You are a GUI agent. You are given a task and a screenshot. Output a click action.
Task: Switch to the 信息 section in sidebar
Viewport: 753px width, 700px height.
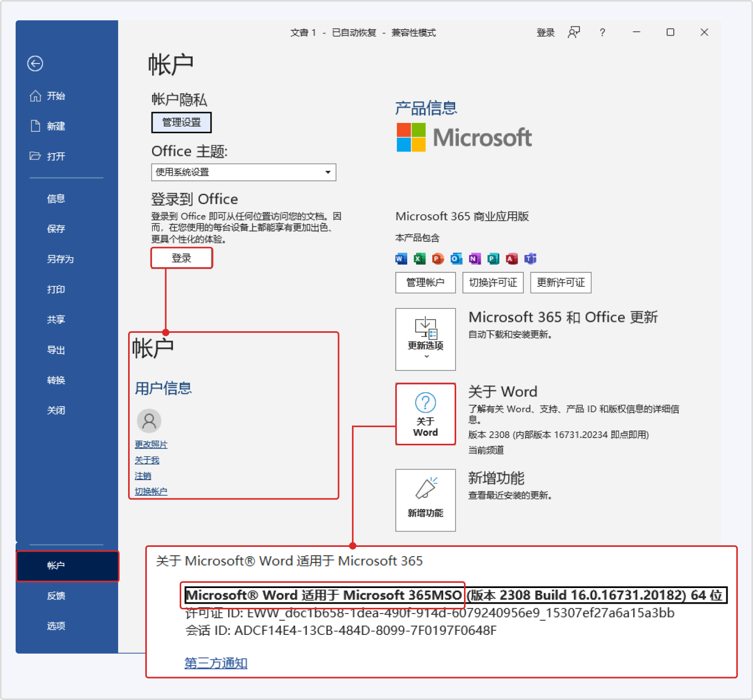[x=55, y=198]
